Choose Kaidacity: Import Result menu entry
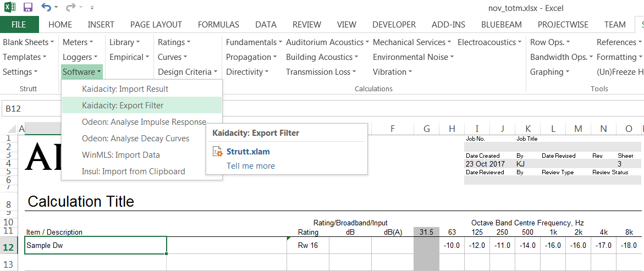This screenshot has height=271, width=644. [x=142, y=89]
